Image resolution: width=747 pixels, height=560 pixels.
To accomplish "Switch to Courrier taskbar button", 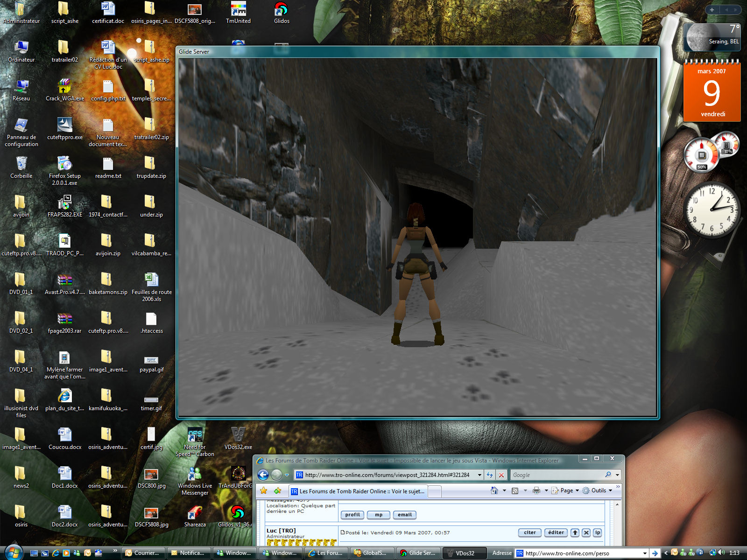I will point(142,553).
